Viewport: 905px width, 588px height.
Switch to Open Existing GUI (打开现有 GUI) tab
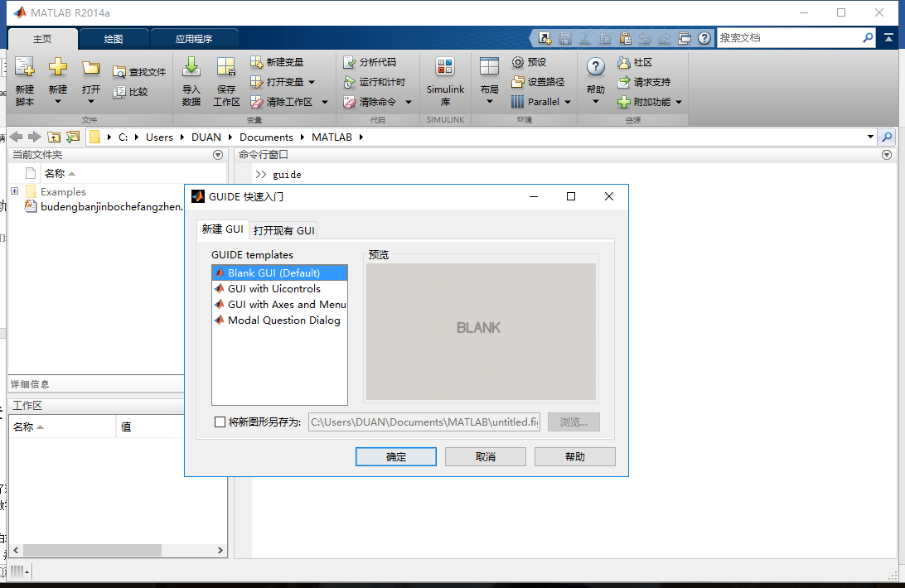[284, 230]
